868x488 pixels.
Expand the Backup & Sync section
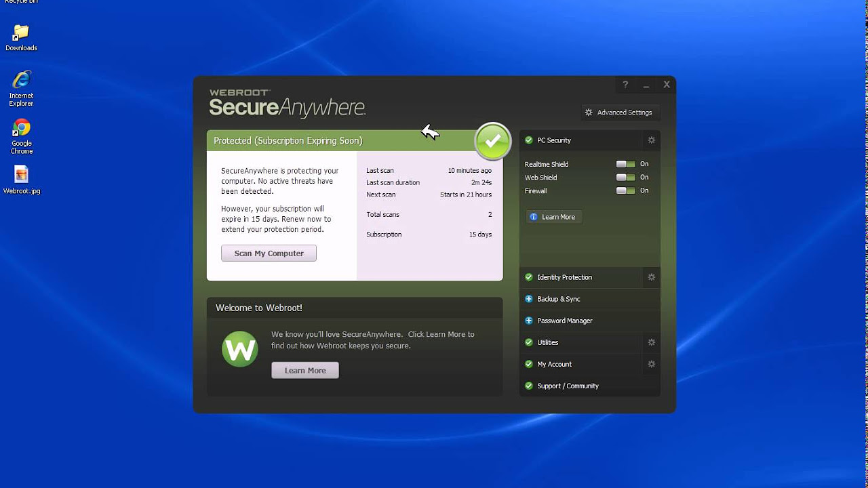tap(590, 299)
